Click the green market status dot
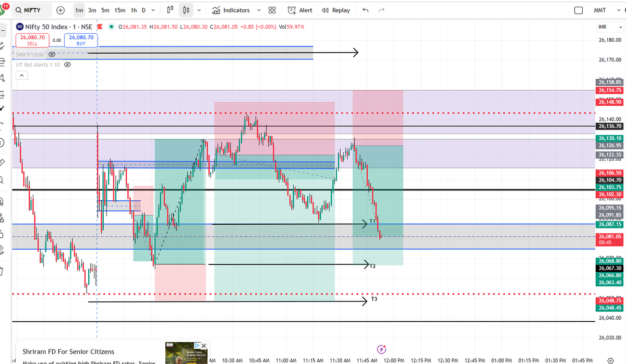 pyautogui.click(x=111, y=27)
